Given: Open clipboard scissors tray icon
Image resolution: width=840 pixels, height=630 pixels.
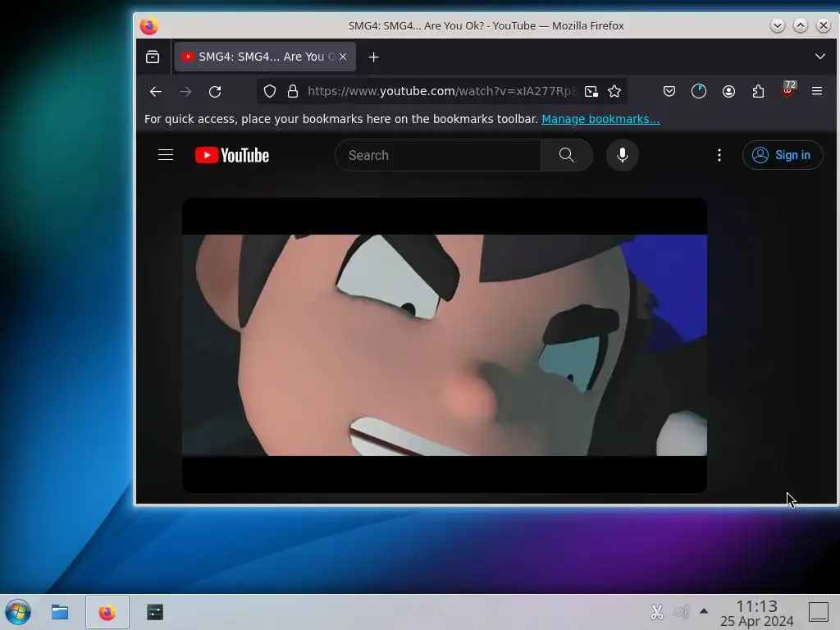Looking at the screenshot, I should point(657,612).
